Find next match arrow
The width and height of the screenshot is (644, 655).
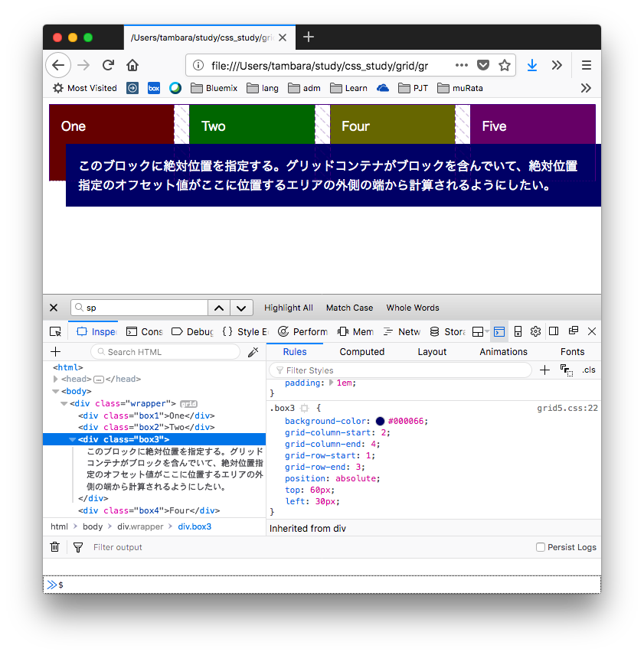[241, 308]
